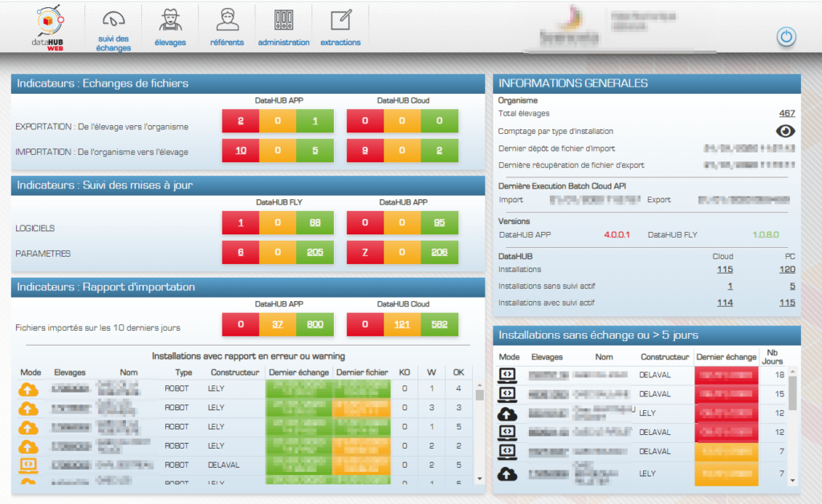Click scroll-down arrow of the report errors table
Screen dimensions: 822x504
click(479, 478)
